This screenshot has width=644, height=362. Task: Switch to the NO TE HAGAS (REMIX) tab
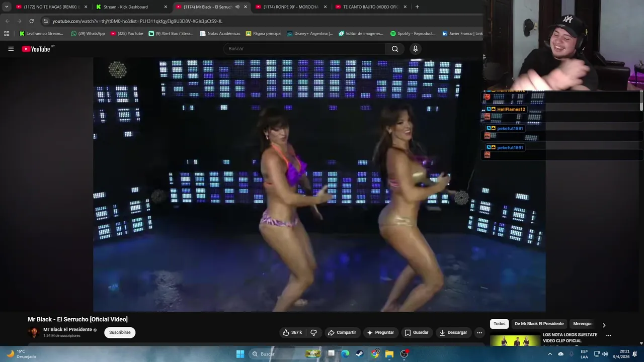(50, 7)
